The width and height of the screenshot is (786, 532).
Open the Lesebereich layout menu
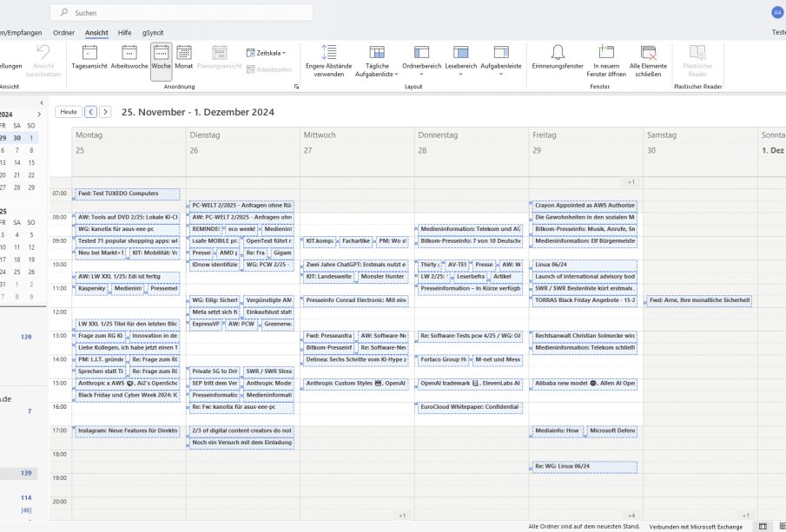[x=460, y=61]
